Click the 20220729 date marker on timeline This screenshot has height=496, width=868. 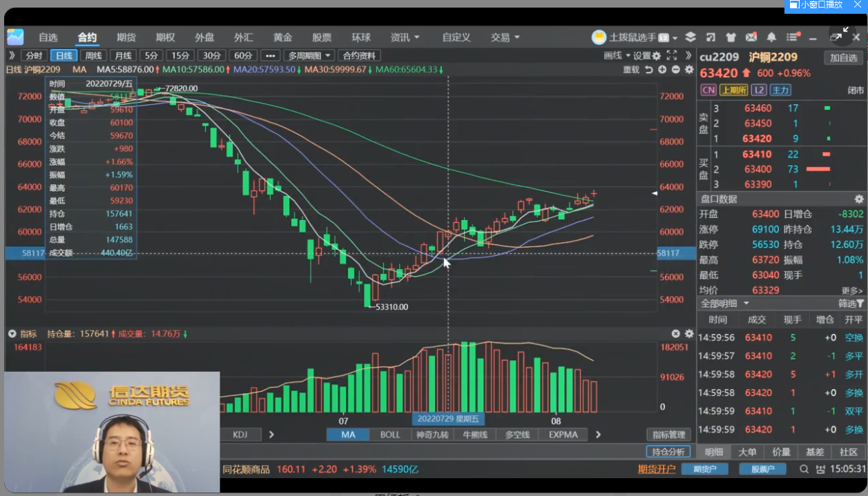(x=448, y=419)
